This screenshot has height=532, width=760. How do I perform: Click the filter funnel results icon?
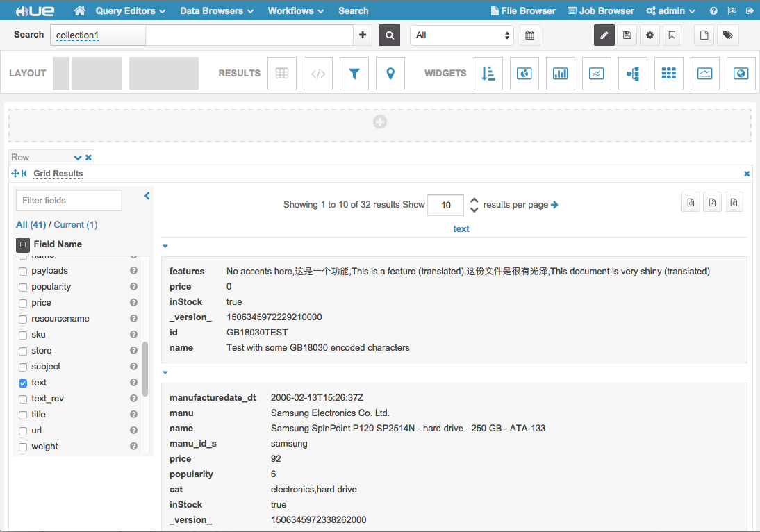click(x=354, y=74)
